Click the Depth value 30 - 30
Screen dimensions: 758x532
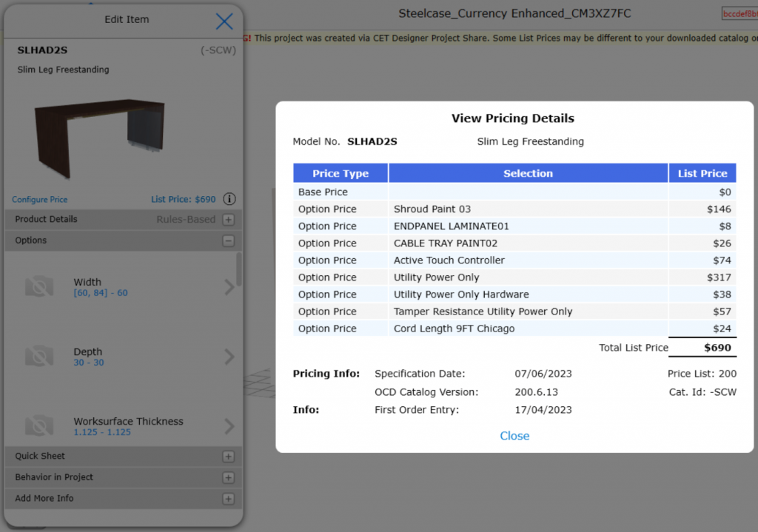tap(89, 363)
